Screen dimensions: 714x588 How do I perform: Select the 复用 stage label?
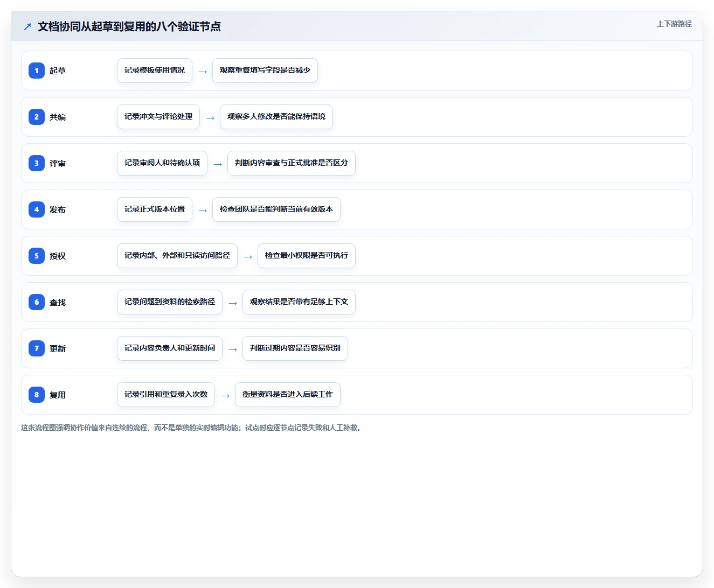point(58,395)
